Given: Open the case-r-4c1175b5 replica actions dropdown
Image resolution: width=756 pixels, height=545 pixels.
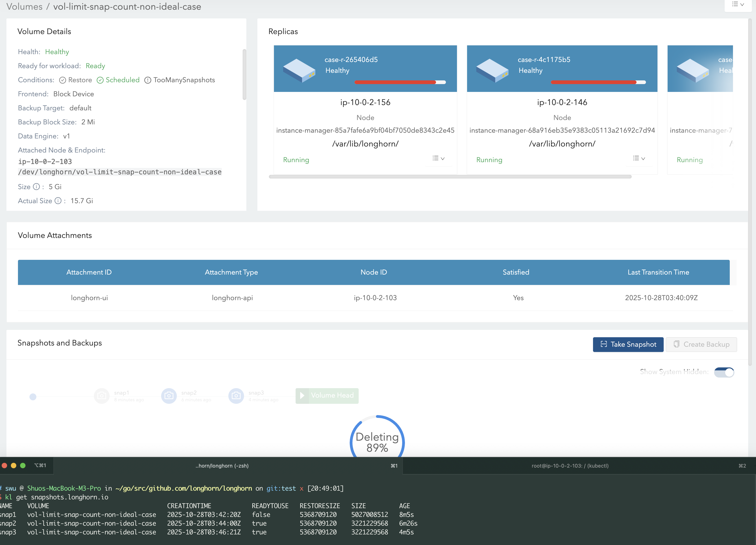Looking at the screenshot, I should point(639,158).
